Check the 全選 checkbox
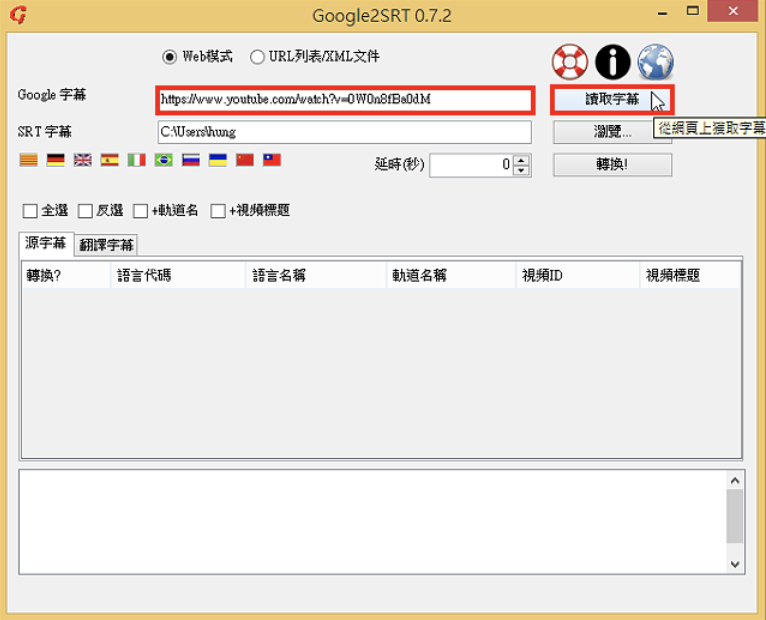The image size is (766, 620). click(30, 211)
